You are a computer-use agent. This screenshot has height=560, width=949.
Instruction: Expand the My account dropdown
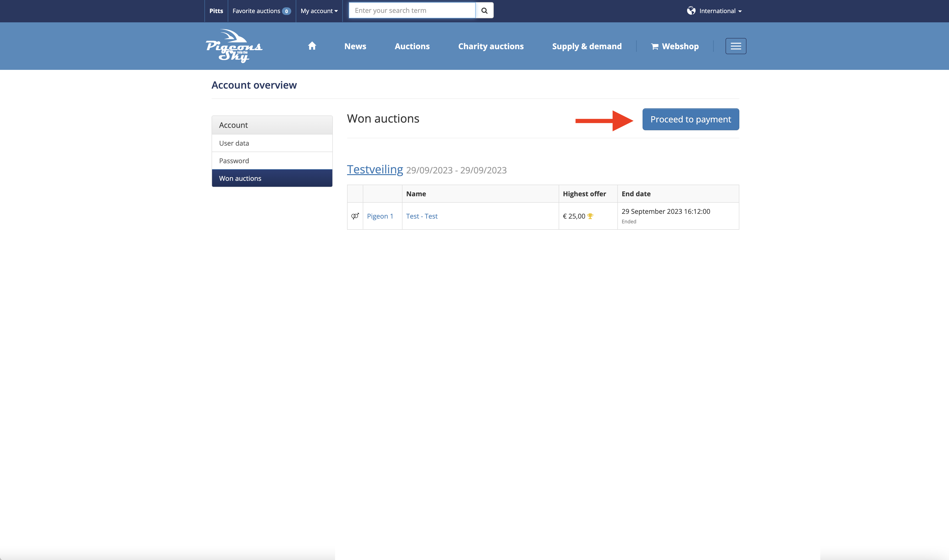click(319, 11)
